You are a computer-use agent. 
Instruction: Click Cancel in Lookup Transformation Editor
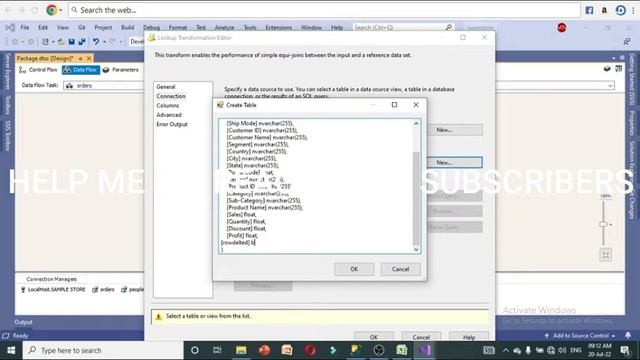tap(421, 337)
